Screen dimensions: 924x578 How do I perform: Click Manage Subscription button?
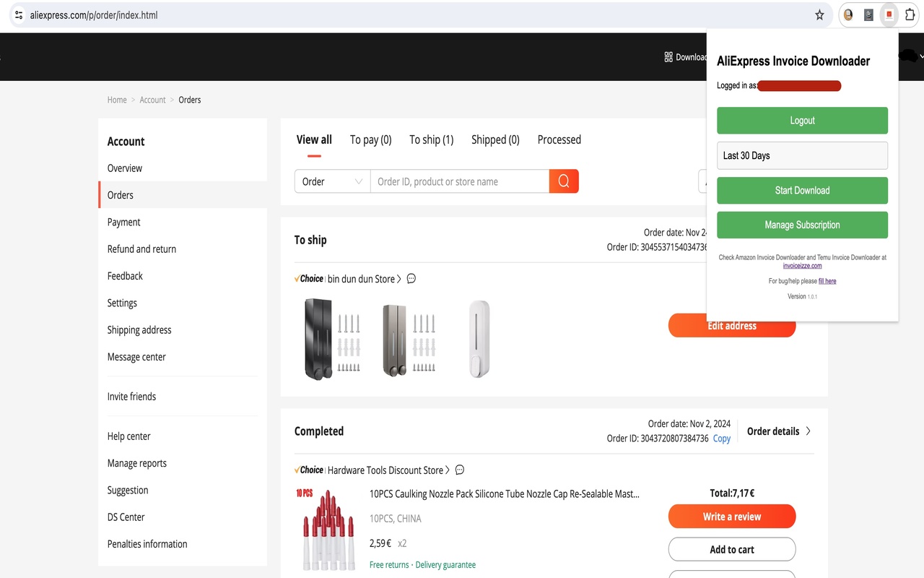point(802,225)
